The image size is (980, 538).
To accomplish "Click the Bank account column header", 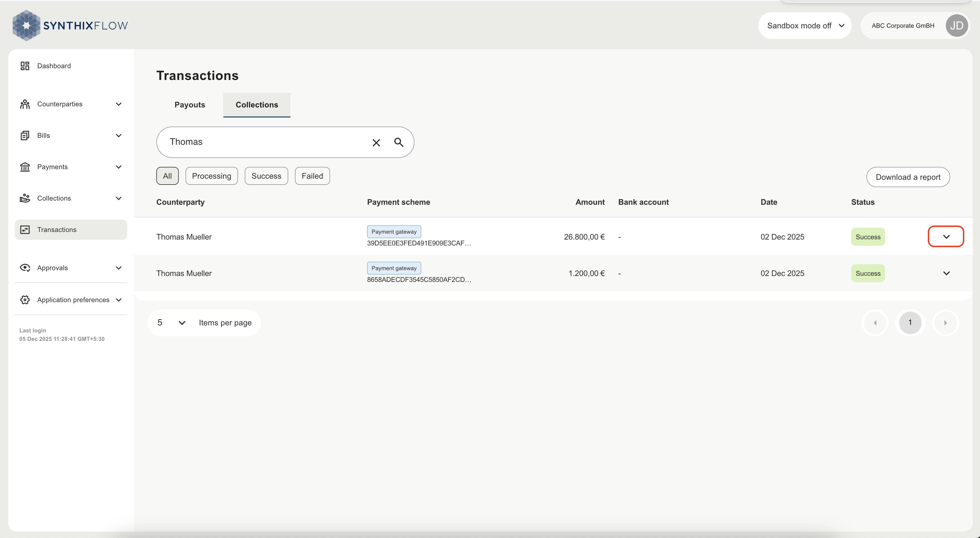I will 643,202.
